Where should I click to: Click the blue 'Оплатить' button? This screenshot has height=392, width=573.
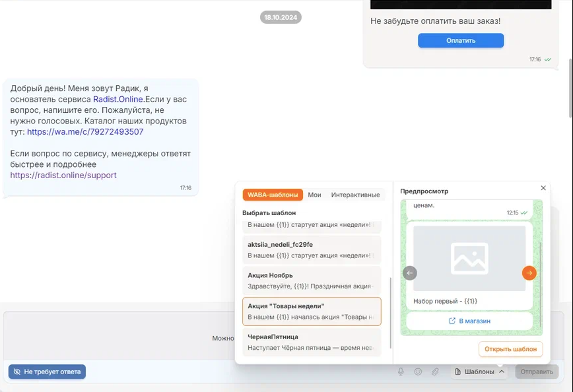460,40
